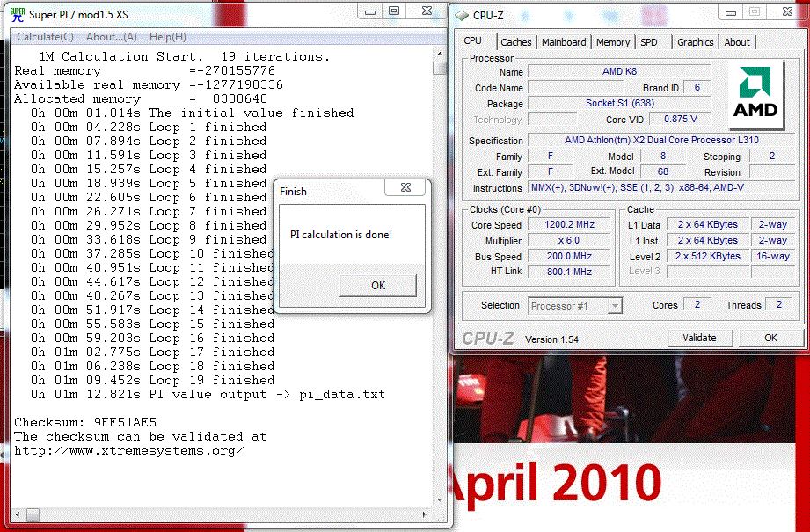The width and height of the screenshot is (810, 532).
Task: Click the Super PI vertical scrollbar up arrow
Action: click(x=440, y=54)
